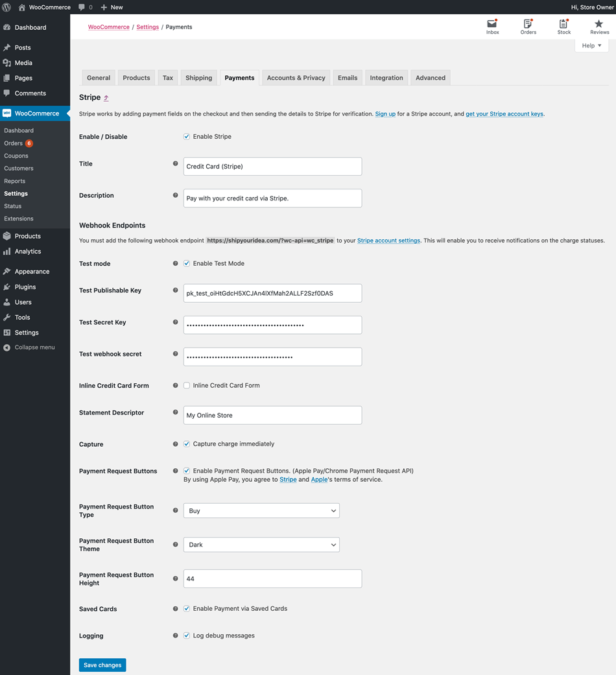Click the help tooltip icon beside Description
616x675 pixels.
tap(175, 195)
